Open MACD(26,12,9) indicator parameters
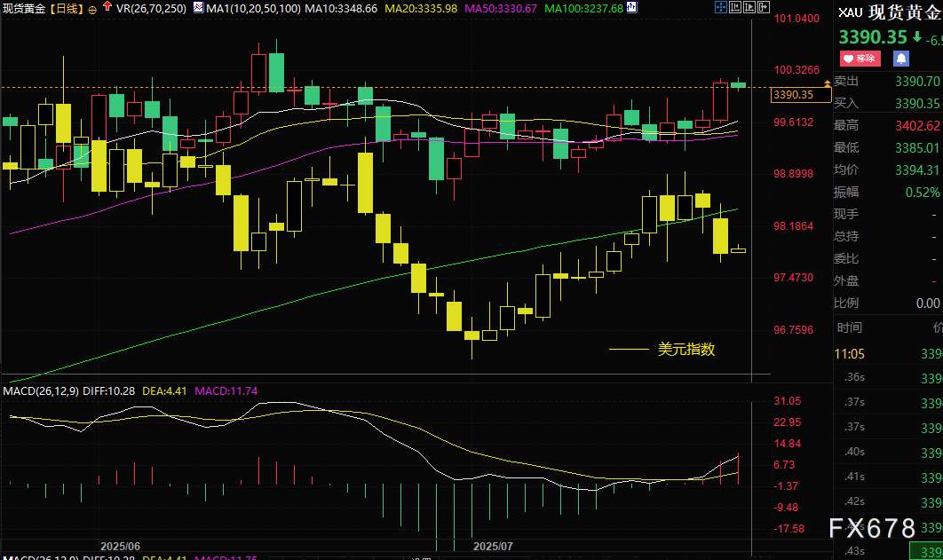The width and height of the screenshot is (943, 560). (x=42, y=390)
